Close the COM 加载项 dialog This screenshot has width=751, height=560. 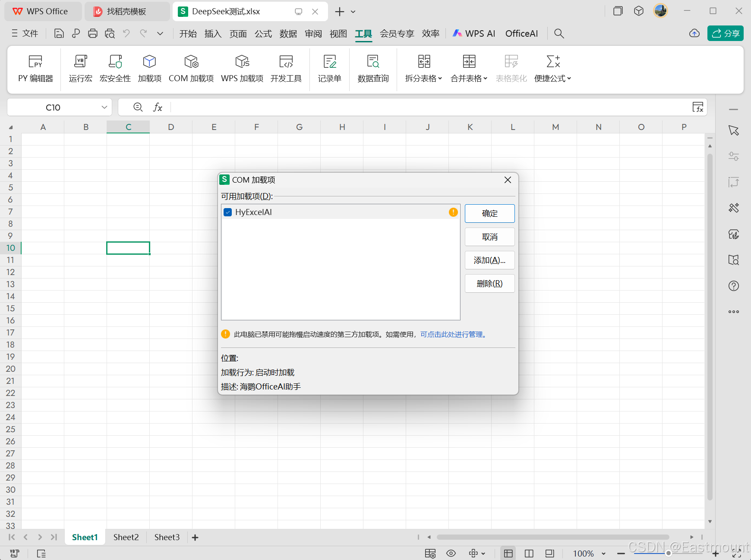click(508, 180)
